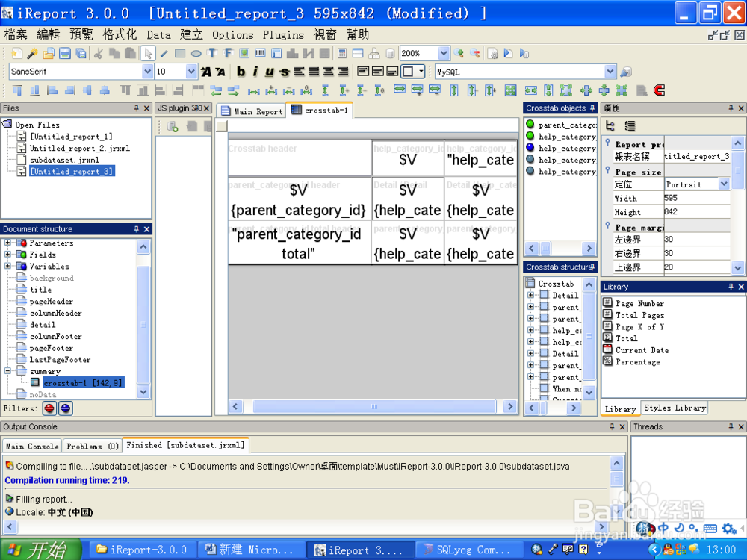This screenshot has height=560, width=747.
Task: Select the Chart tool
Action: point(293,53)
